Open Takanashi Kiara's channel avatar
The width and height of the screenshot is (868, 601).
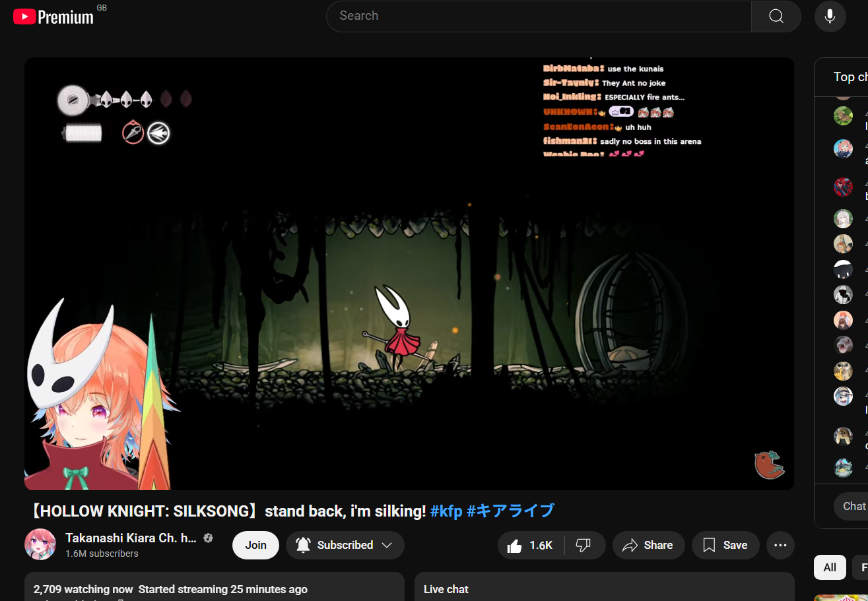40,544
